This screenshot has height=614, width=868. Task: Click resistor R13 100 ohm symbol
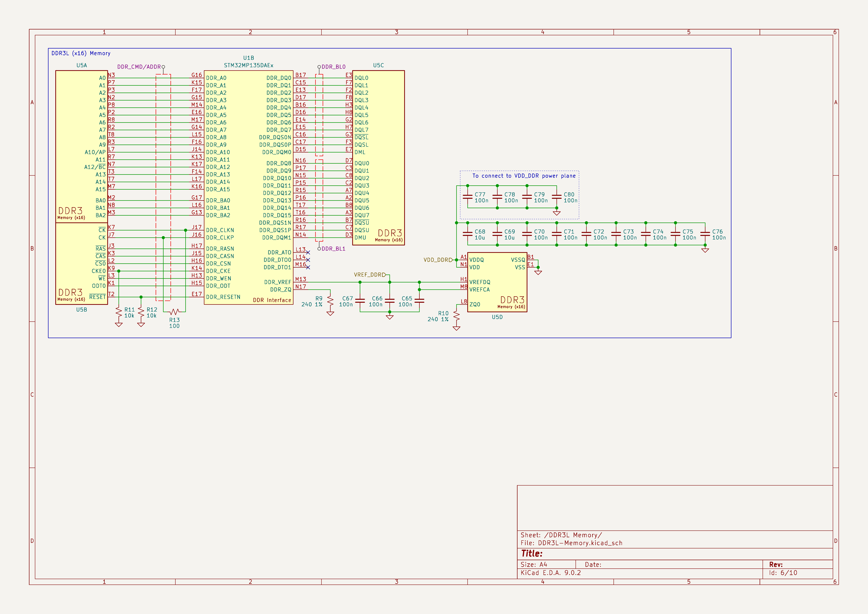point(174,312)
